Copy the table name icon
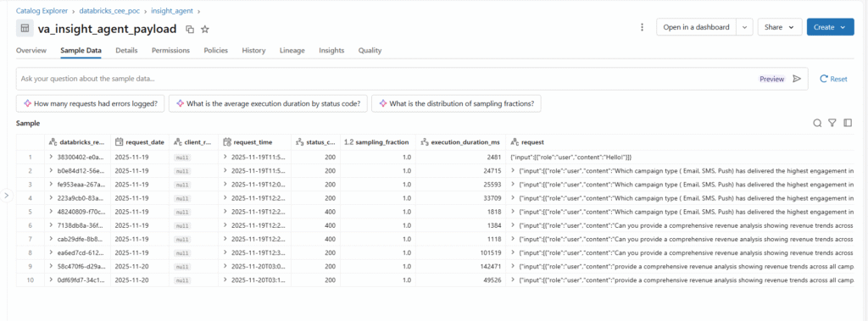This screenshot has height=321, width=868. pos(189,30)
